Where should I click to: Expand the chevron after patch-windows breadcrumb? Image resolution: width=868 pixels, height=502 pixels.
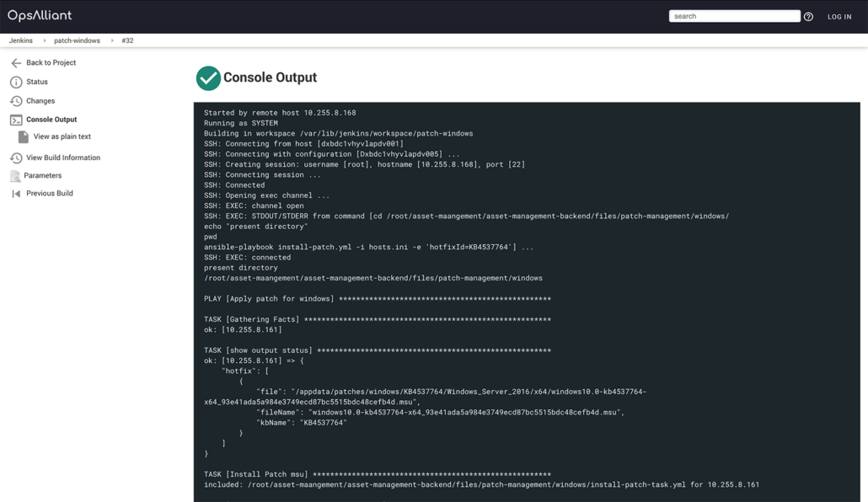click(x=110, y=40)
